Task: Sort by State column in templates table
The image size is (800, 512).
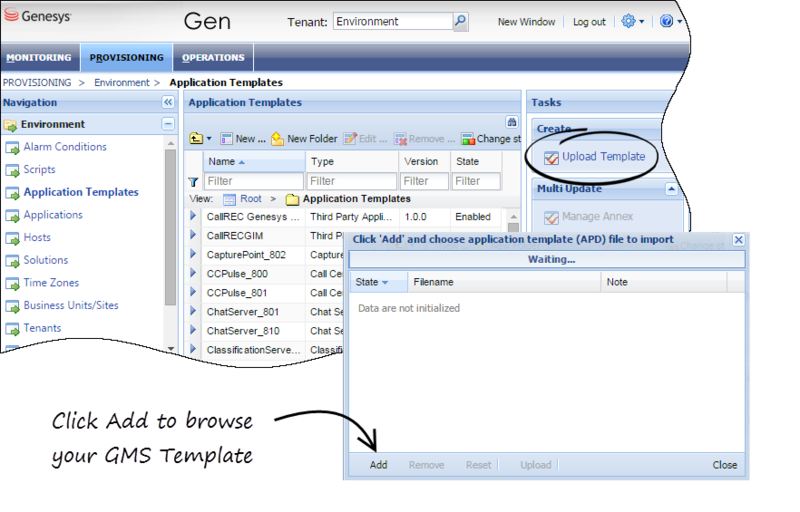Action: coord(476,162)
